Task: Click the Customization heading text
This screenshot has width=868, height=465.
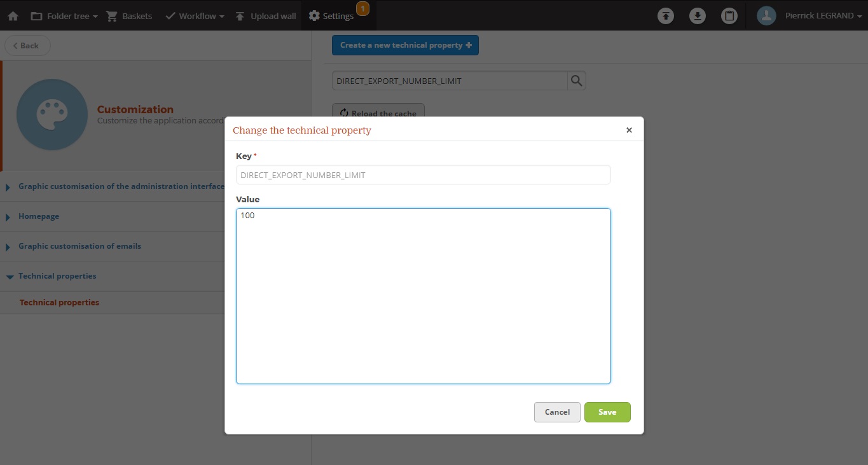Action: tap(135, 109)
